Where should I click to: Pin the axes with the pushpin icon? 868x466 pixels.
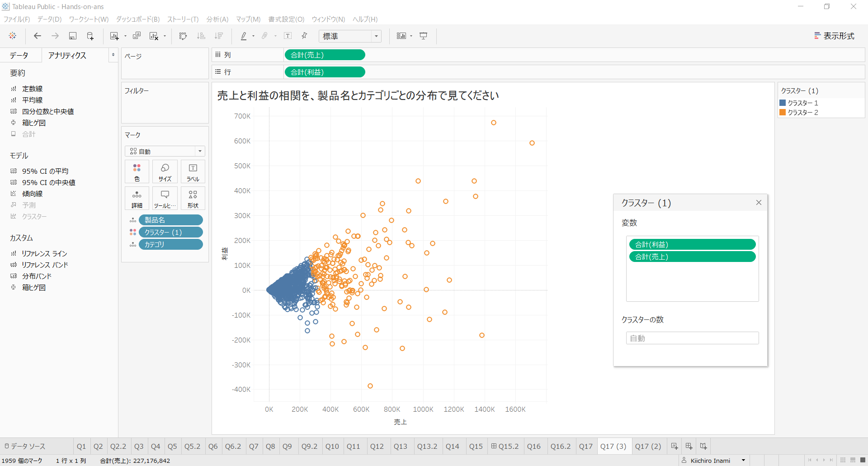coord(304,36)
